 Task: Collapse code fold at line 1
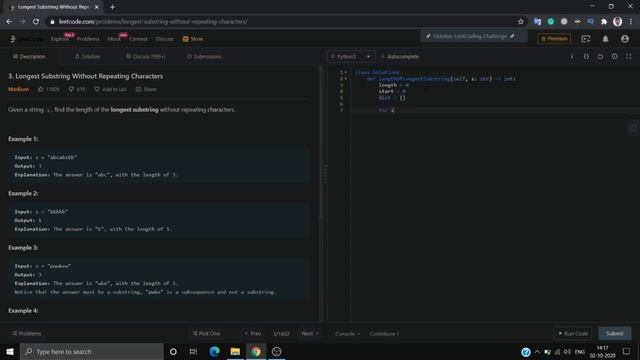point(346,72)
